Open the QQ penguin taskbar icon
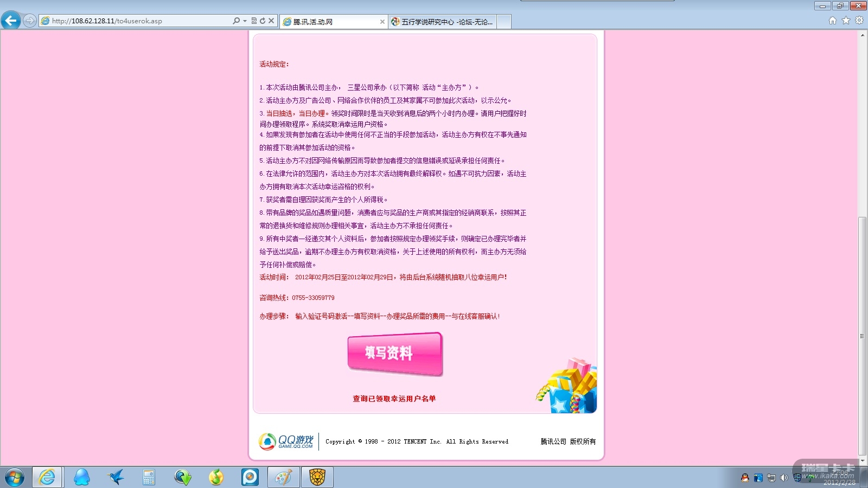The height and width of the screenshot is (488, 868). (81, 477)
